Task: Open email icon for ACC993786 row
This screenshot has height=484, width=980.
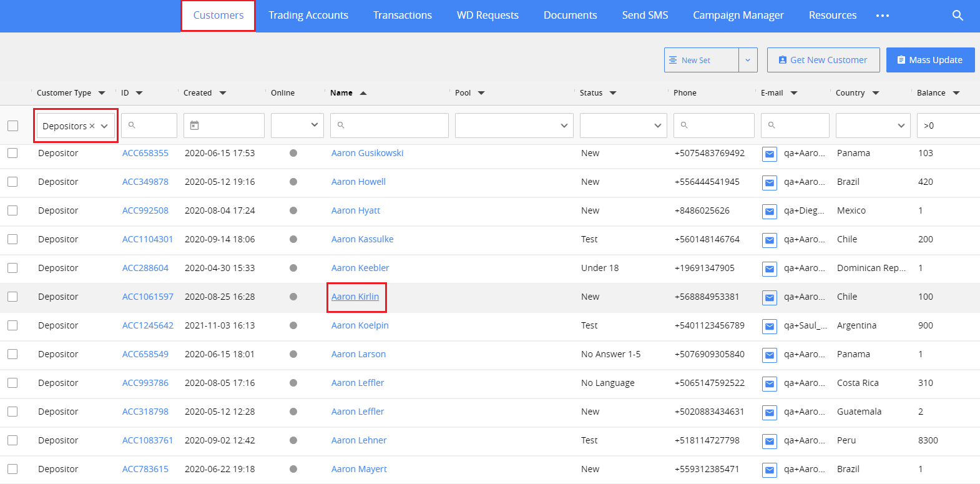Action: [770, 384]
